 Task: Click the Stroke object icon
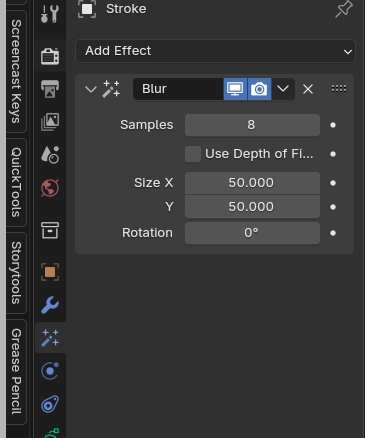87,9
